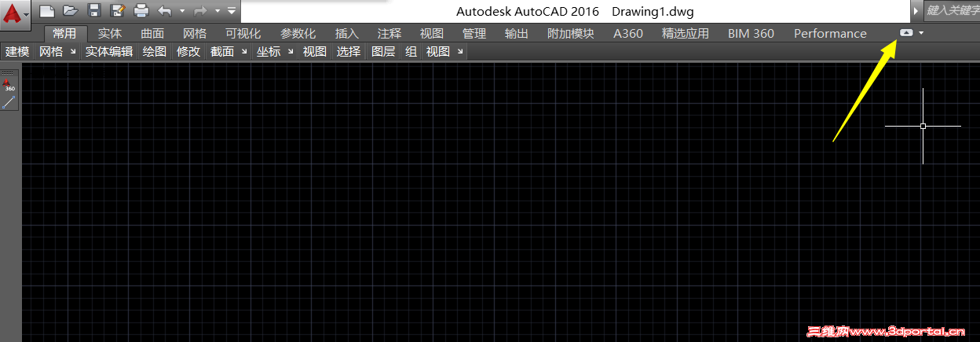Open 坐标 panel dialog launcher arrow
Screen dimensions: 980x342
(x=291, y=52)
